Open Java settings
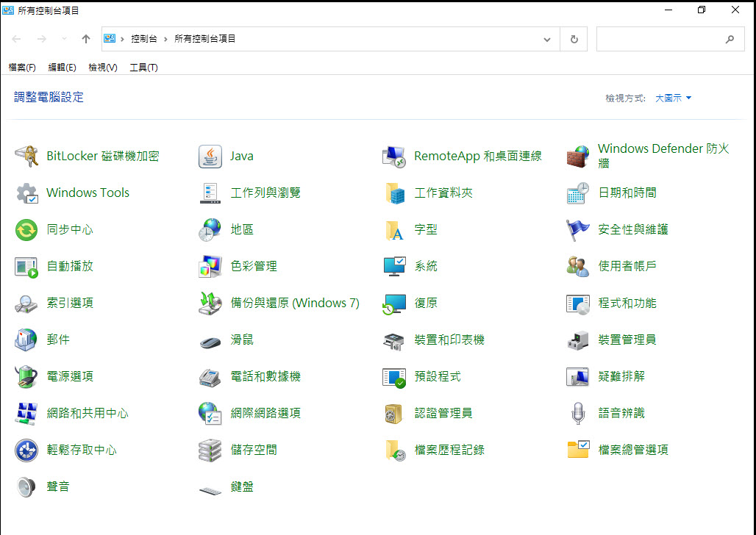The width and height of the screenshot is (756, 535). pyautogui.click(x=243, y=156)
